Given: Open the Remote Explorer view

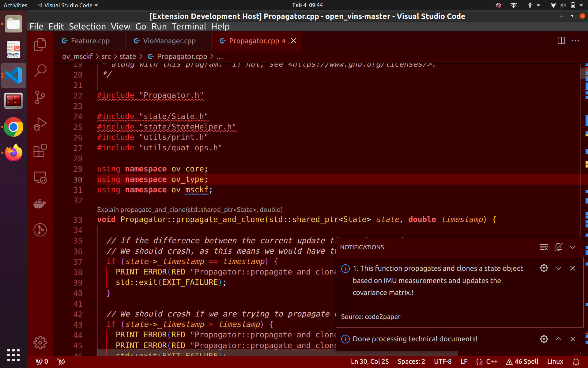Looking at the screenshot, I should 40,177.
